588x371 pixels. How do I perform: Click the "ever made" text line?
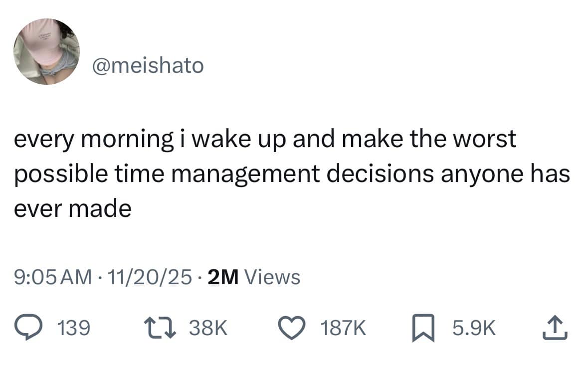(x=72, y=209)
